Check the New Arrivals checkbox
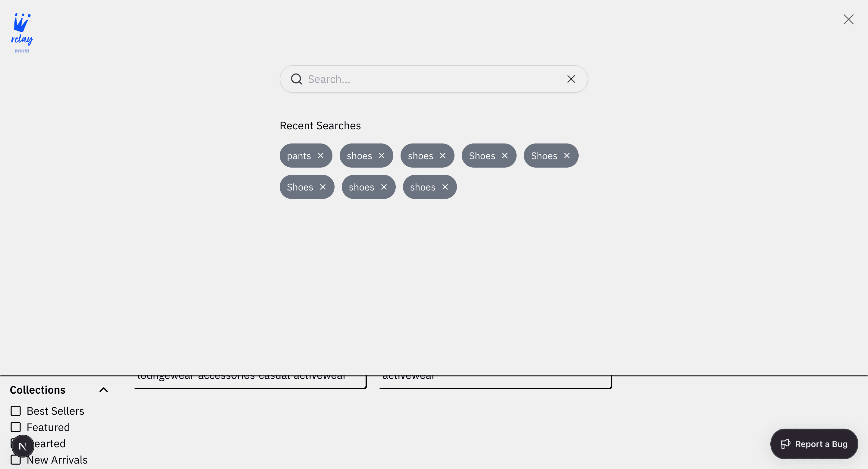 (x=16, y=460)
